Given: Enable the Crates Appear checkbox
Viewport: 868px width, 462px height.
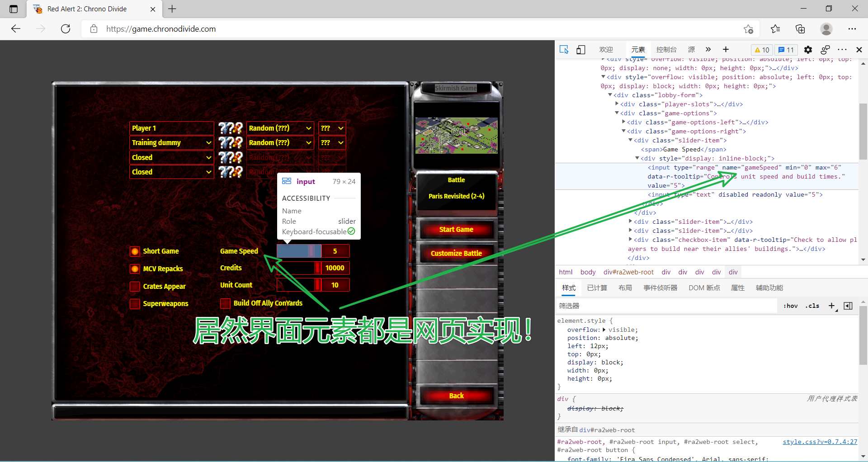Looking at the screenshot, I should pyautogui.click(x=135, y=287).
